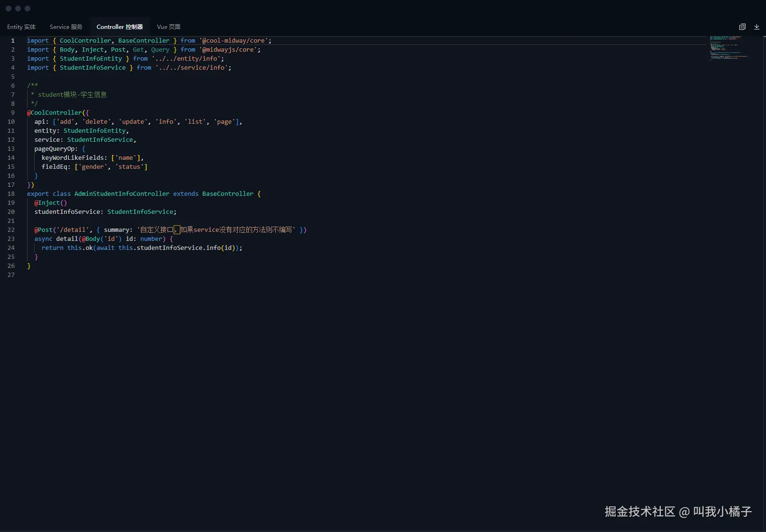Click the code minimap preview
The width and height of the screenshot is (766, 532).
click(729, 47)
